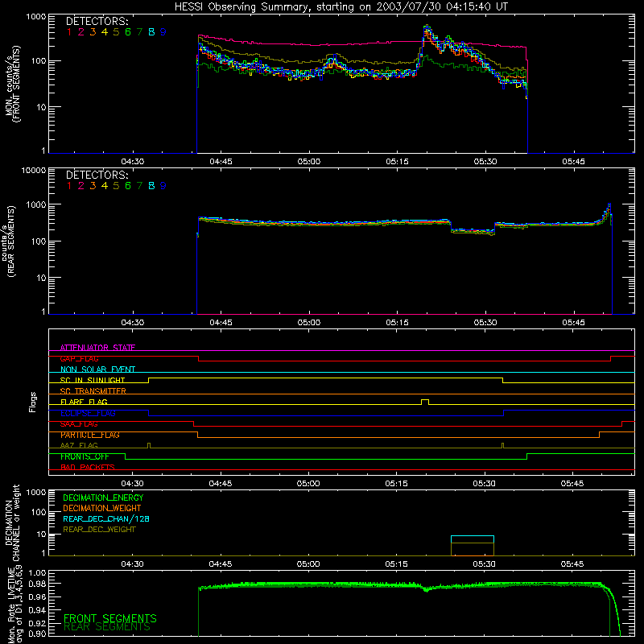The image size is (644, 644).
Task: Select detector 6 in front segments legend
Action: 128,32
